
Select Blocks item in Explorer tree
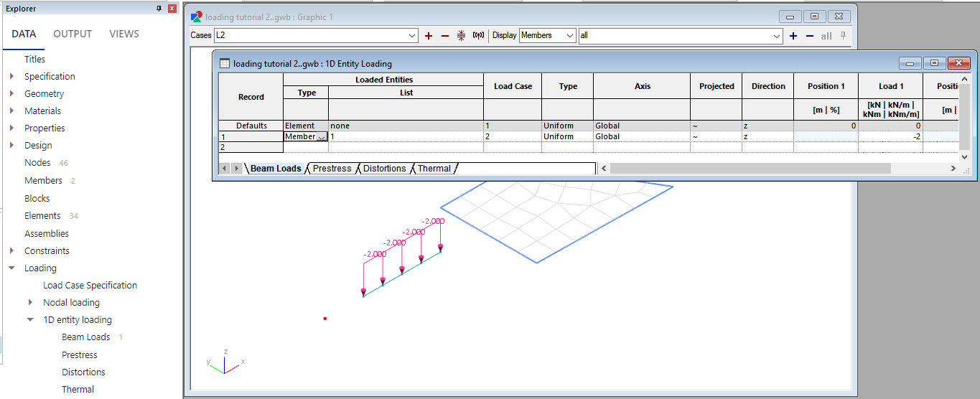point(37,198)
